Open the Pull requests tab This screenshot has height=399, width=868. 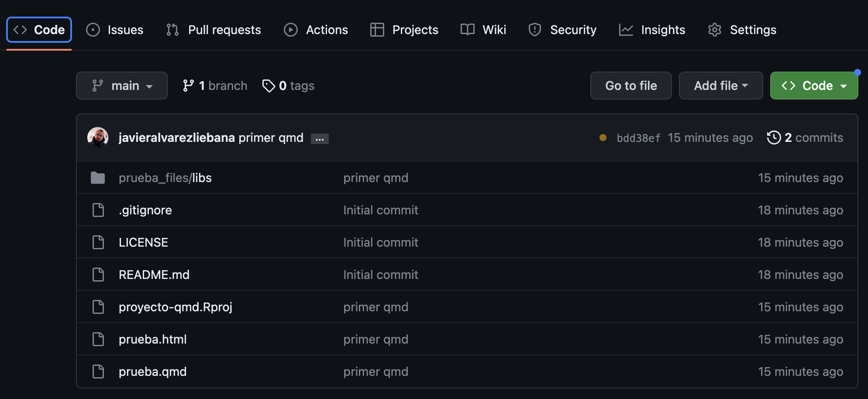(x=214, y=30)
